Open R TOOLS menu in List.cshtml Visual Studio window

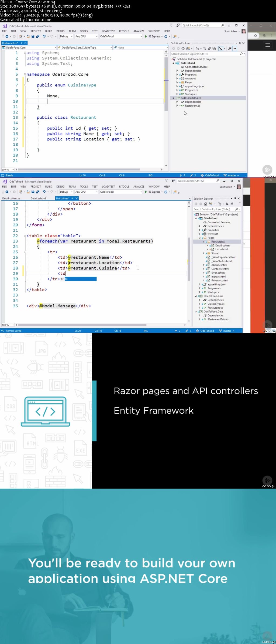(124, 186)
